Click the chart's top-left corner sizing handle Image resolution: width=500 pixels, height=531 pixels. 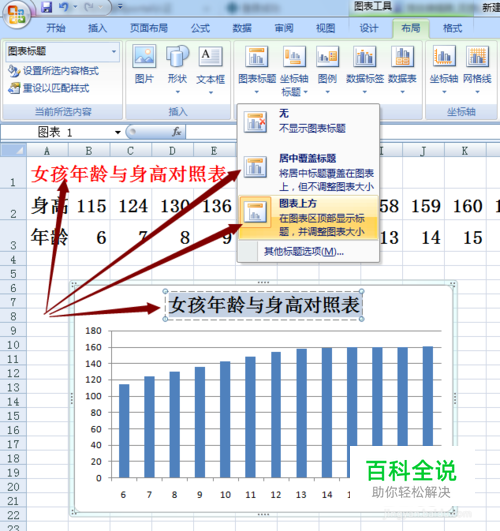click(x=75, y=285)
